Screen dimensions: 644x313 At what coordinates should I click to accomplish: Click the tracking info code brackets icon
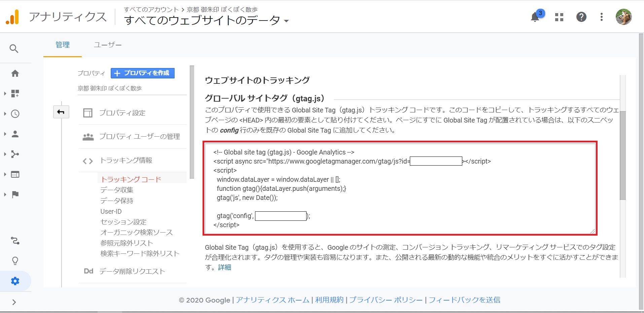tap(88, 161)
